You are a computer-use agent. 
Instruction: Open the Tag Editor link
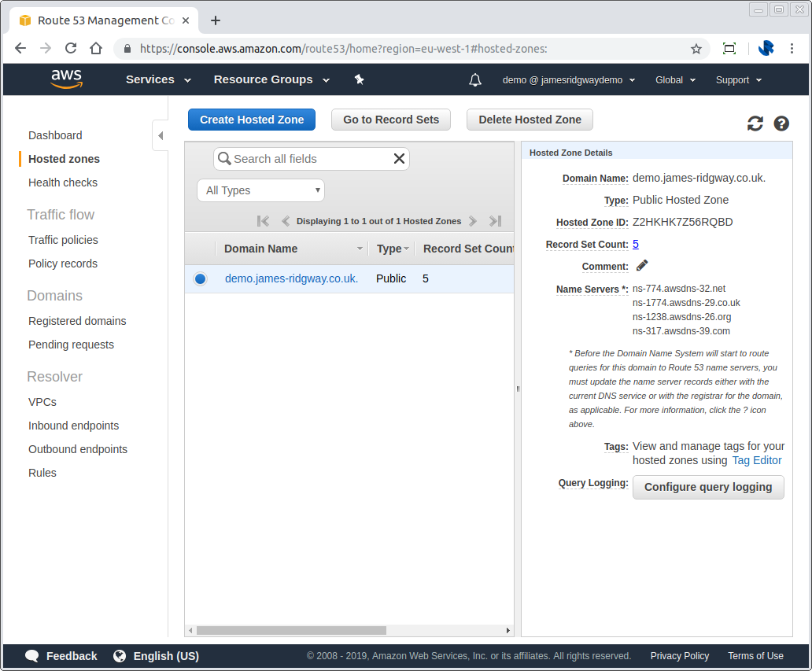pyautogui.click(x=757, y=461)
